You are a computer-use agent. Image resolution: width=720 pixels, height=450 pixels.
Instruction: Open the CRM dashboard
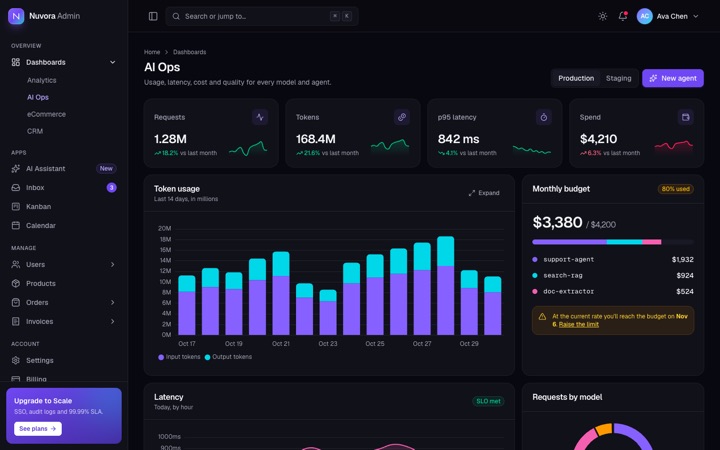tap(35, 131)
